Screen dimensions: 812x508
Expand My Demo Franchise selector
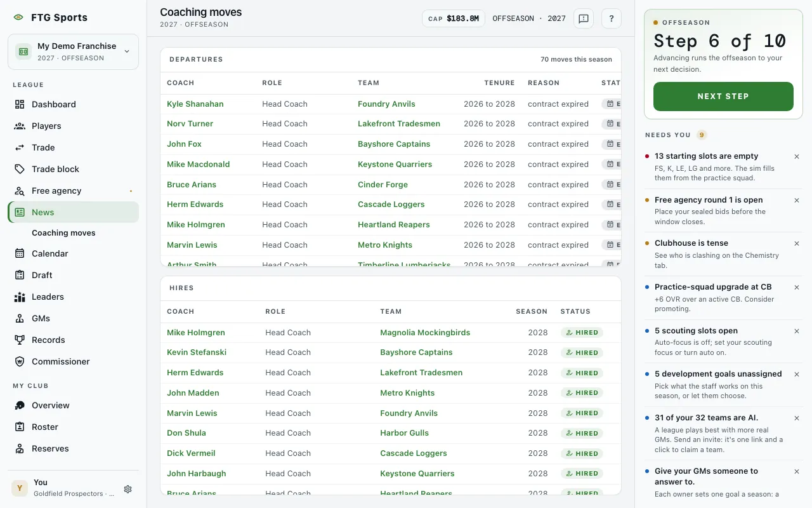click(x=73, y=51)
